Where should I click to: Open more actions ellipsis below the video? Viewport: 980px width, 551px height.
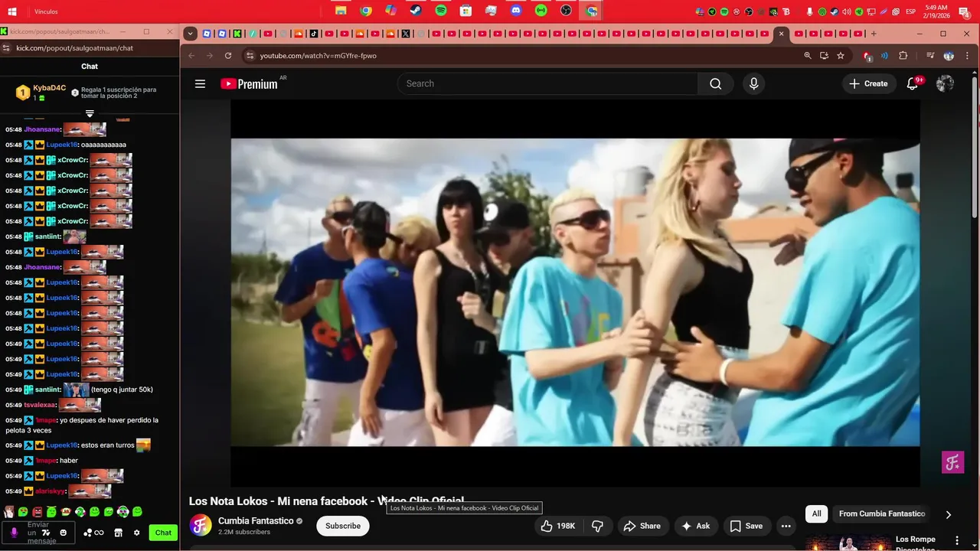coord(786,526)
